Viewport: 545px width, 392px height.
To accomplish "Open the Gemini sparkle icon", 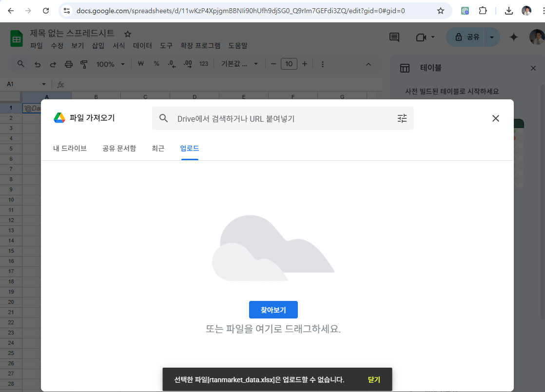I will point(514,37).
